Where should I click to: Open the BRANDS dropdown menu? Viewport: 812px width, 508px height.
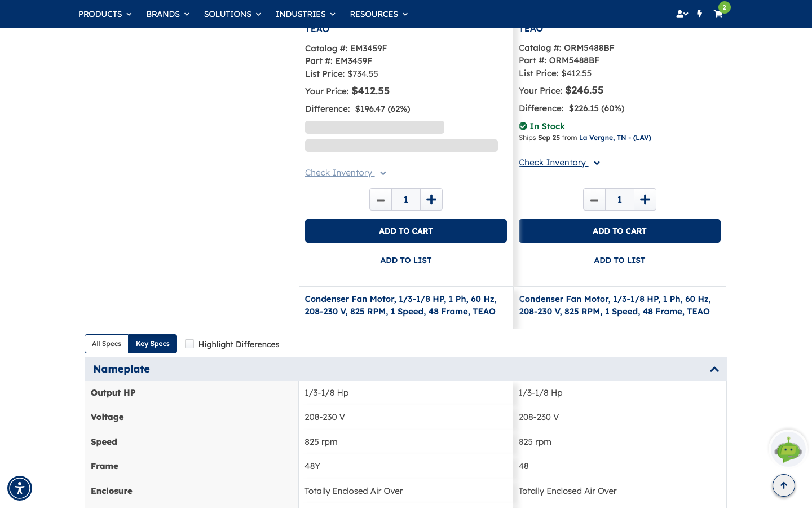167,14
